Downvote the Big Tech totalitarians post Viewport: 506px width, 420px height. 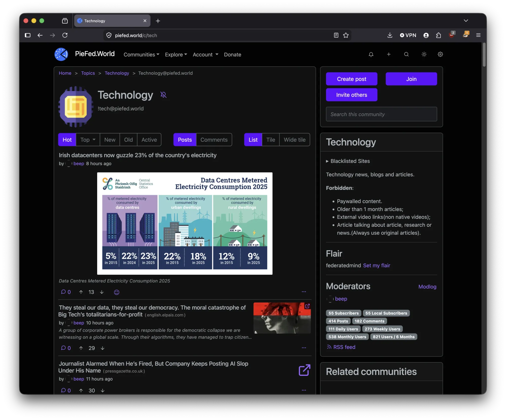point(102,348)
